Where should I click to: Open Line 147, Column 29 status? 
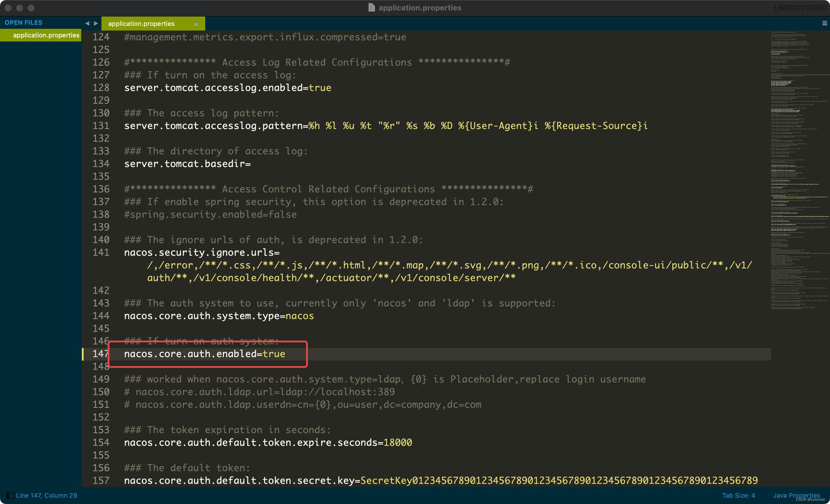[46, 495]
